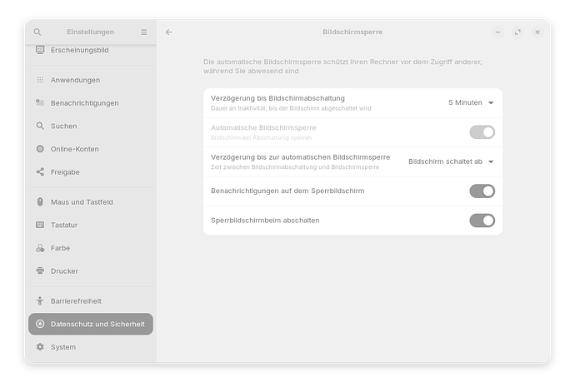Screen dimensions: 575x392
Task: Click the Benachrichtigungen sidebar icon
Action: (x=40, y=103)
